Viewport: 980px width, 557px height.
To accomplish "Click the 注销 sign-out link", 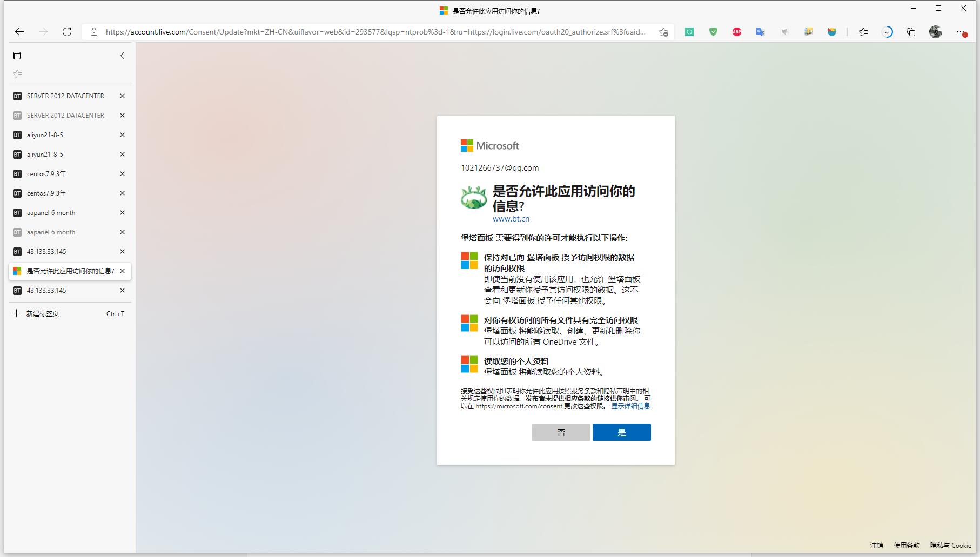I will (x=876, y=545).
